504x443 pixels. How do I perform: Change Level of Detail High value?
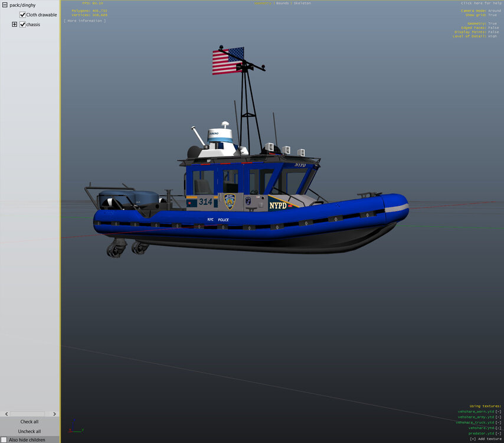click(492, 36)
